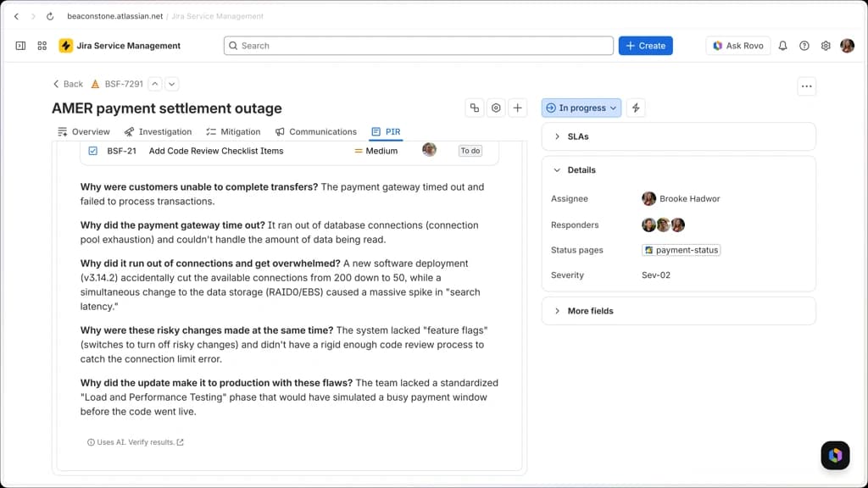Image resolution: width=868 pixels, height=488 pixels.
Task: Click the AMER payment settlement outage title
Action: [x=167, y=108]
